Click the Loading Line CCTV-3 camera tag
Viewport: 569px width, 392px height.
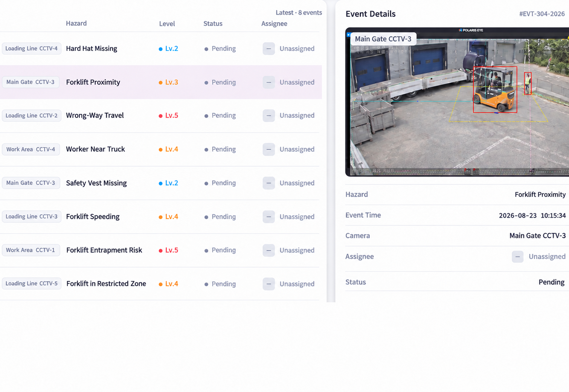coord(32,217)
